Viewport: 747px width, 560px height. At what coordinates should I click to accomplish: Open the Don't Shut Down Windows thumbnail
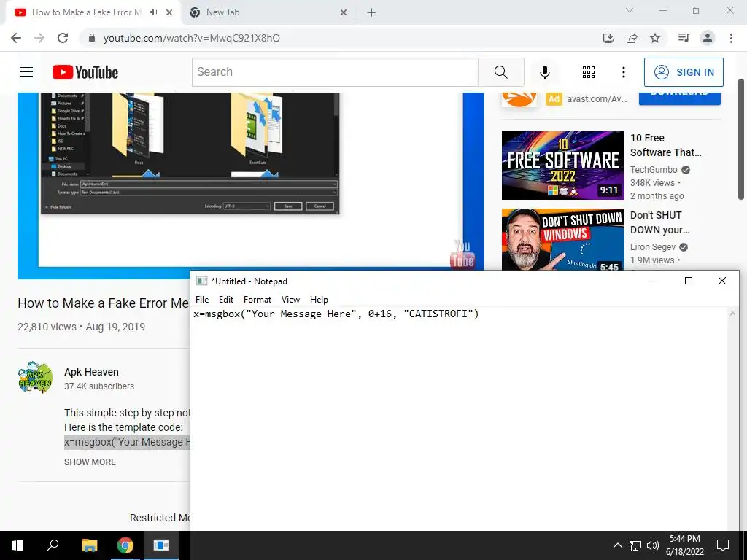tap(562, 239)
